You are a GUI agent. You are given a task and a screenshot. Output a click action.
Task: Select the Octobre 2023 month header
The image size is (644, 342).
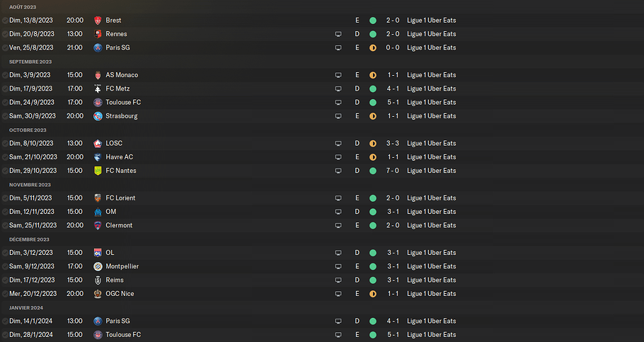(28, 130)
